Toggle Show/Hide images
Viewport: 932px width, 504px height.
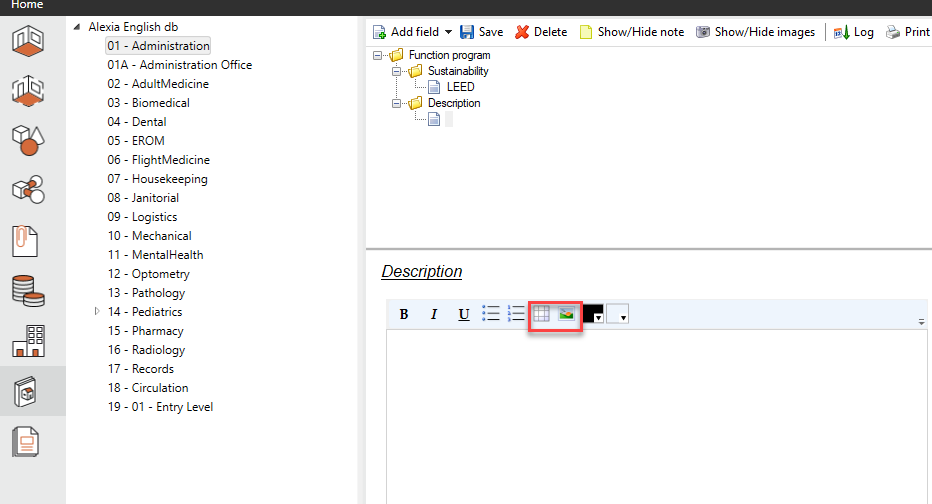(x=755, y=32)
